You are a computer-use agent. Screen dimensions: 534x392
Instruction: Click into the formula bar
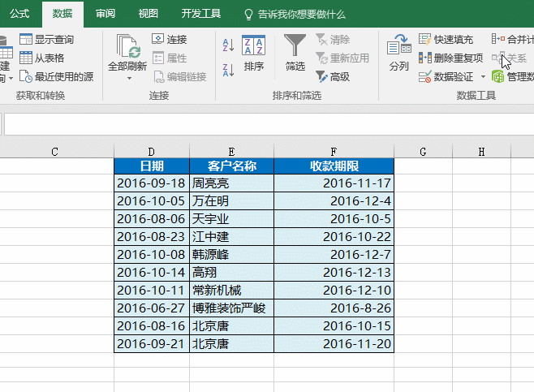pyautogui.click(x=269, y=124)
